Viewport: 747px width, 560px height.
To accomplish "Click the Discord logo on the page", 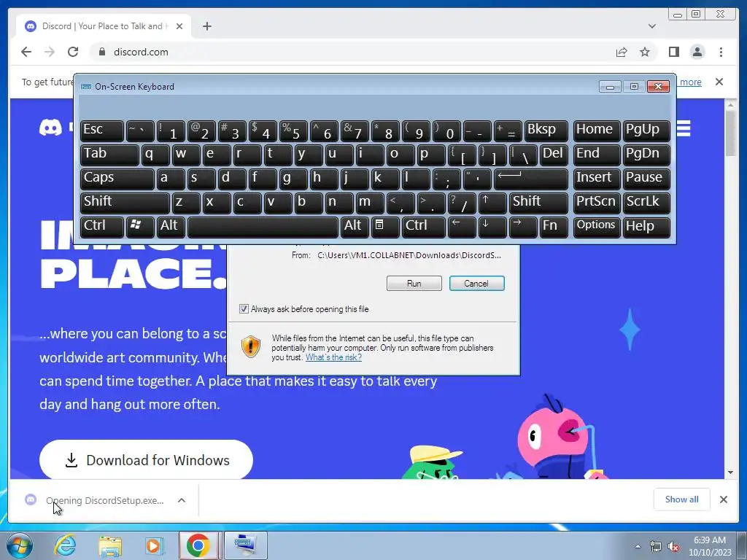I will [50, 128].
